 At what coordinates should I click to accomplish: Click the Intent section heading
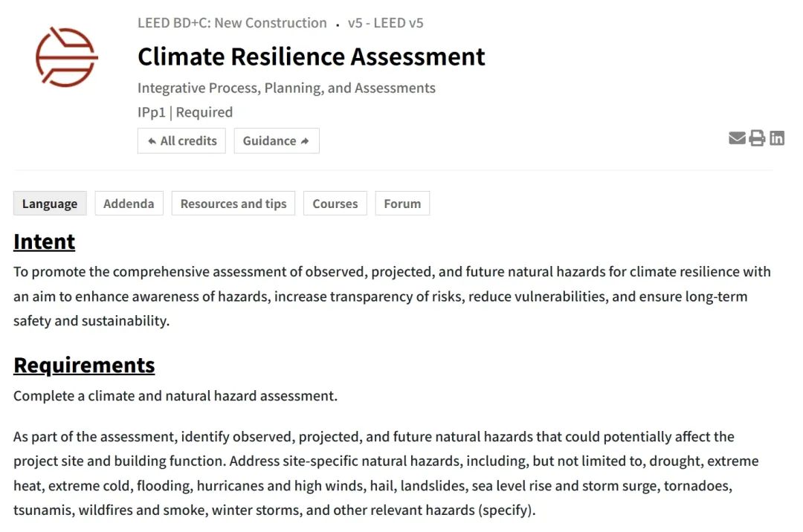(x=45, y=242)
